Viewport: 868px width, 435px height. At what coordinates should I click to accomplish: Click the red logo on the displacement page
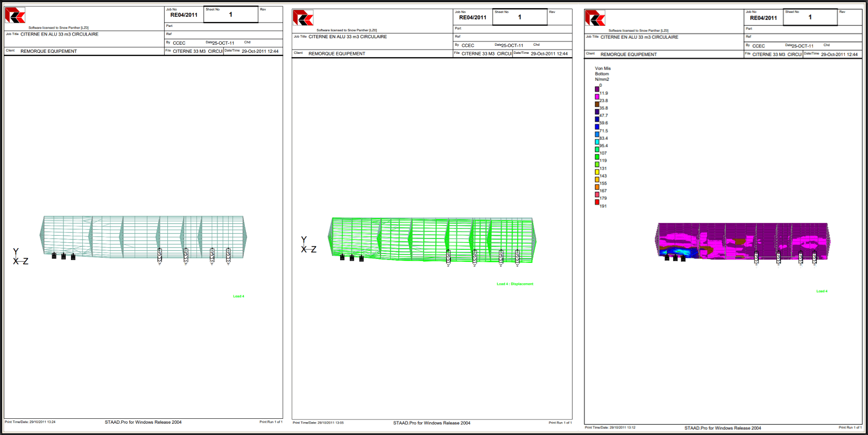[x=303, y=18]
